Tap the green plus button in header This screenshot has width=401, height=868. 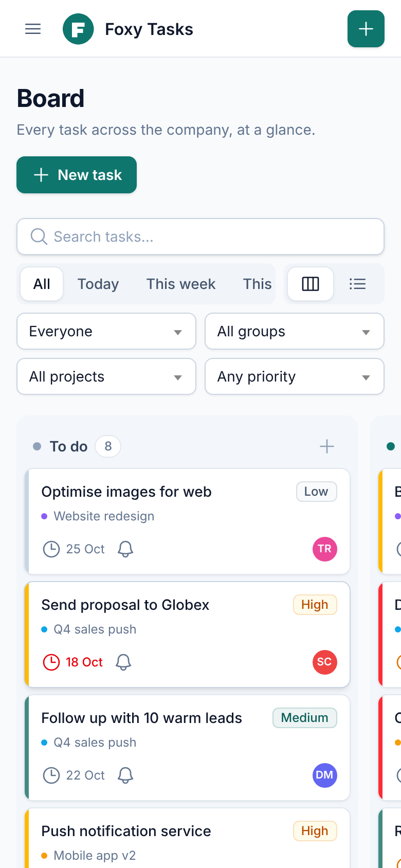tap(366, 29)
